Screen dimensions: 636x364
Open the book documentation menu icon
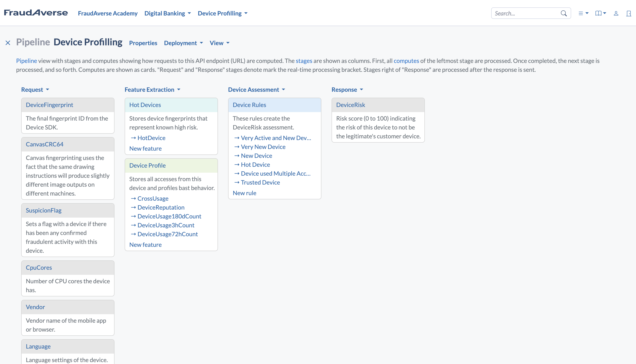600,13
